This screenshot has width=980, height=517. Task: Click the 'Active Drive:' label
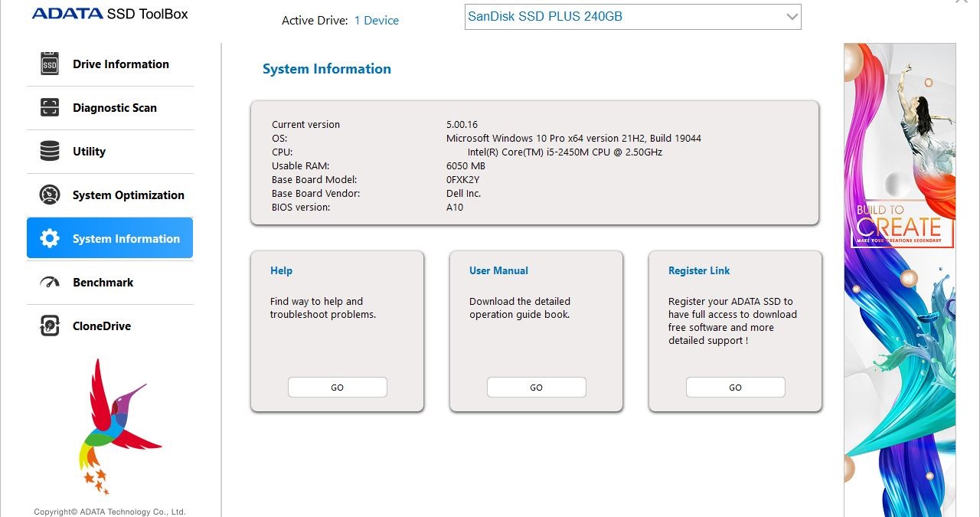click(x=315, y=21)
